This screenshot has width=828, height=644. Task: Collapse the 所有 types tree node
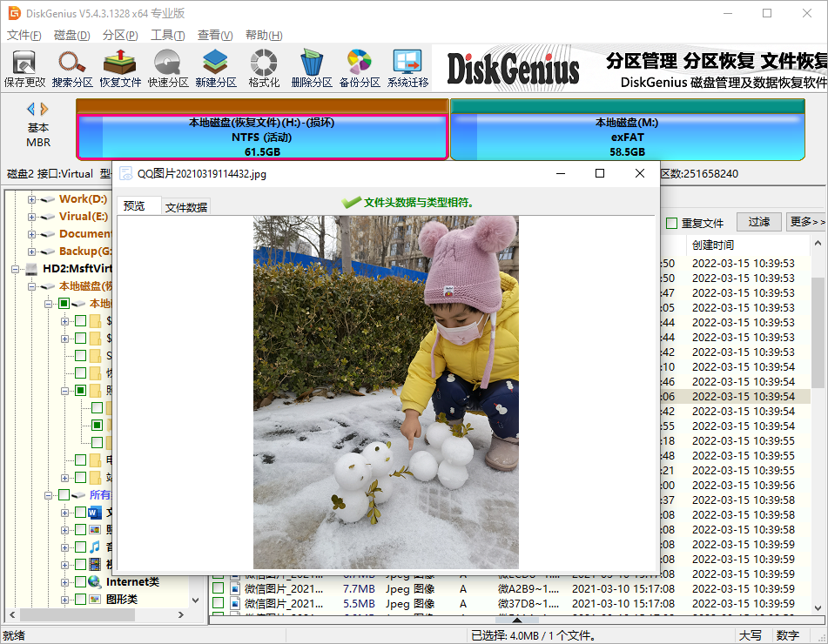pyautogui.click(x=48, y=496)
